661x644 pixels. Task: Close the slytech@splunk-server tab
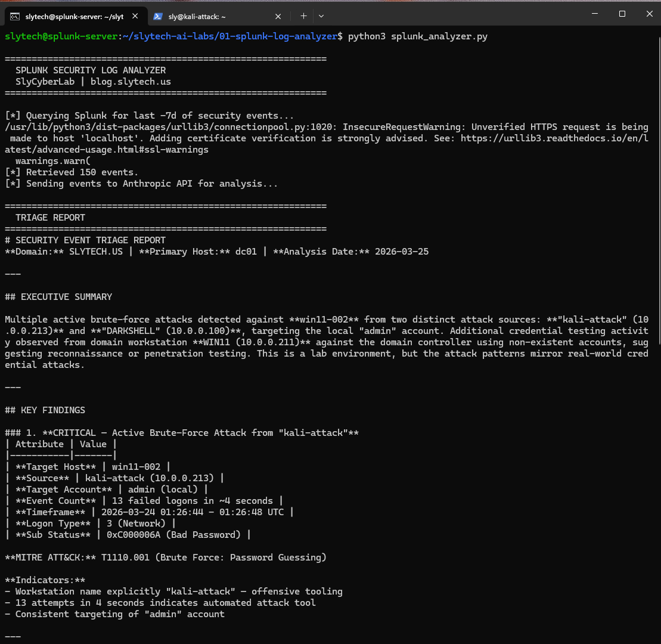pyautogui.click(x=134, y=16)
